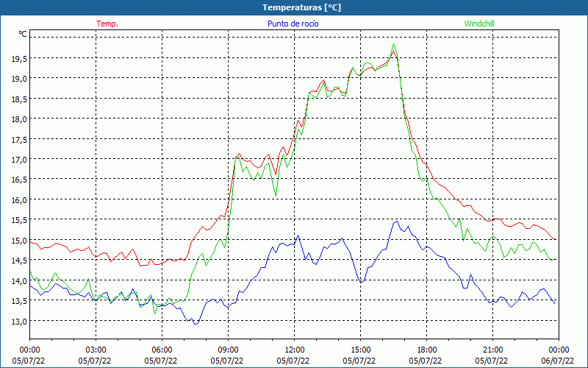
Task: Click the 06/07/22 date label
Action: (558, 361)
